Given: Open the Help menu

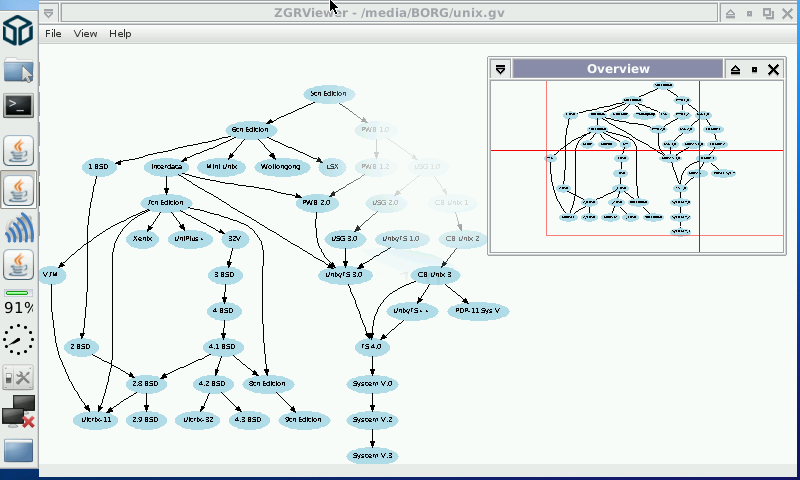Looking at the screenshot, I should 120,34.
